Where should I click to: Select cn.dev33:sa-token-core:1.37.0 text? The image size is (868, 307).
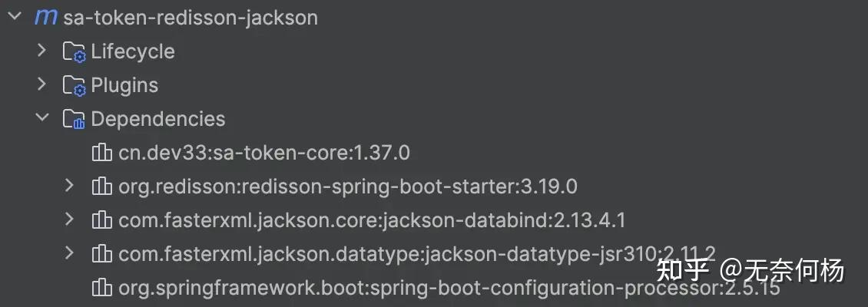263,153
